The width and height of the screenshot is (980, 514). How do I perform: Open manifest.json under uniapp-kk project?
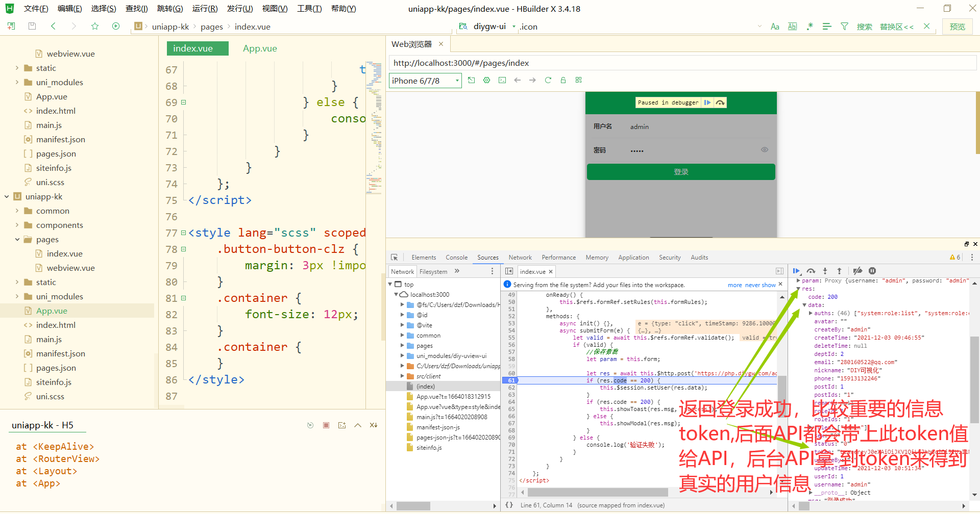[x=60, y=353]
